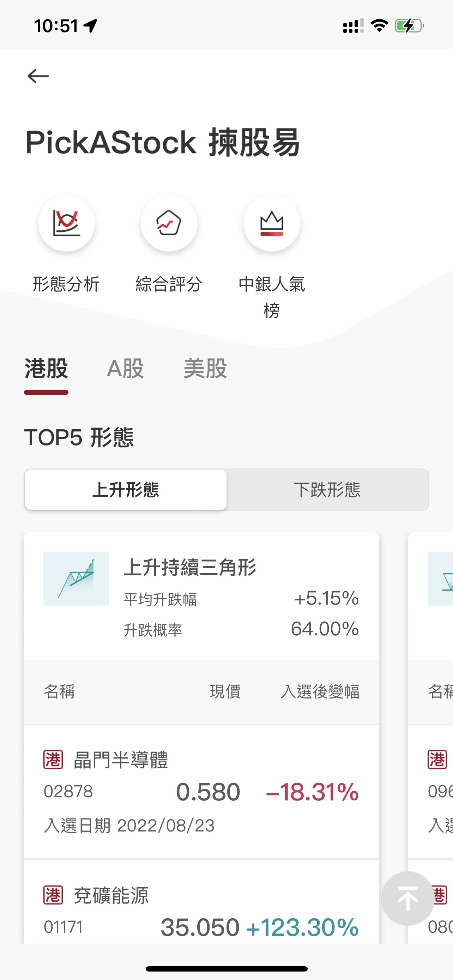Open 中銀人氣榜 crown icon
Screen dimensions: 453x980
point(272,223)
